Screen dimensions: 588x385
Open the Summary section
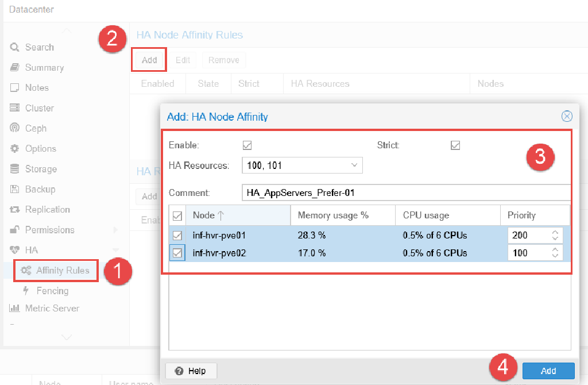point(44,67)
